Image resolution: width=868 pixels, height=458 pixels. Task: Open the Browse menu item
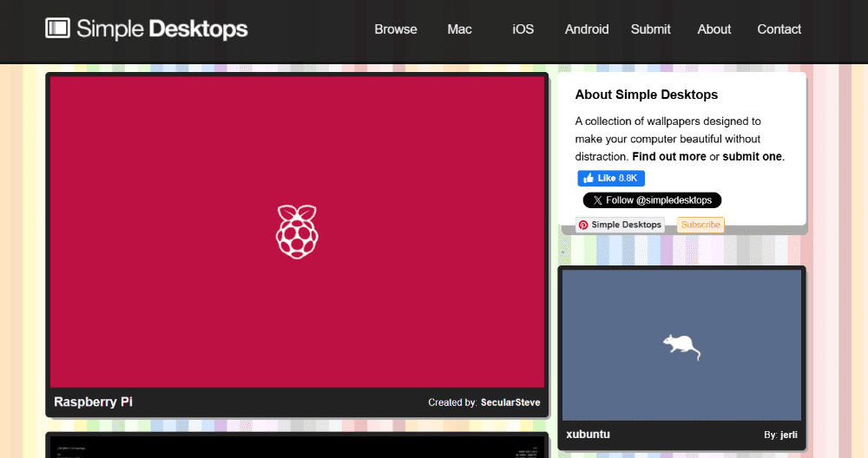[x=396, y=29]
